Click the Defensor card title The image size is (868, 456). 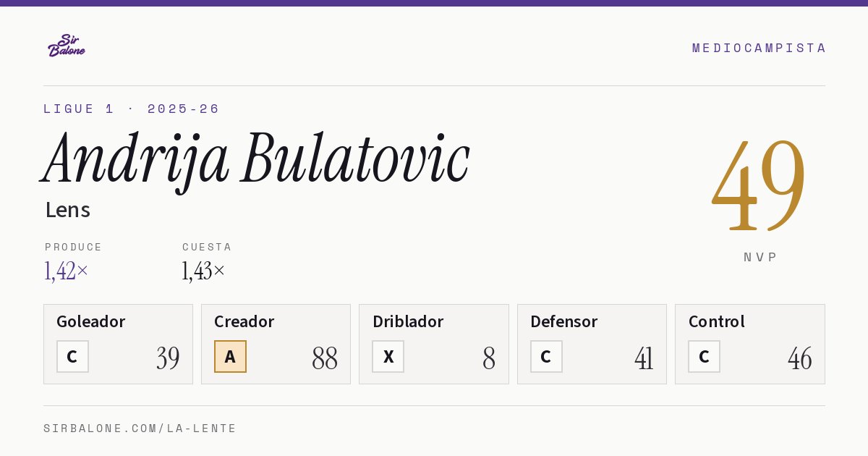[564, 321]
